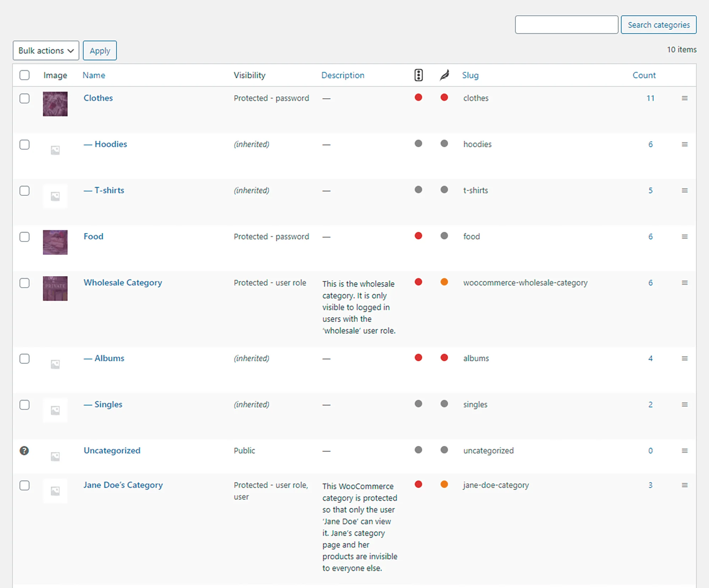Open the Bulk actions dropdown
This screenshot has height=588, width=709.
(45, 50)
